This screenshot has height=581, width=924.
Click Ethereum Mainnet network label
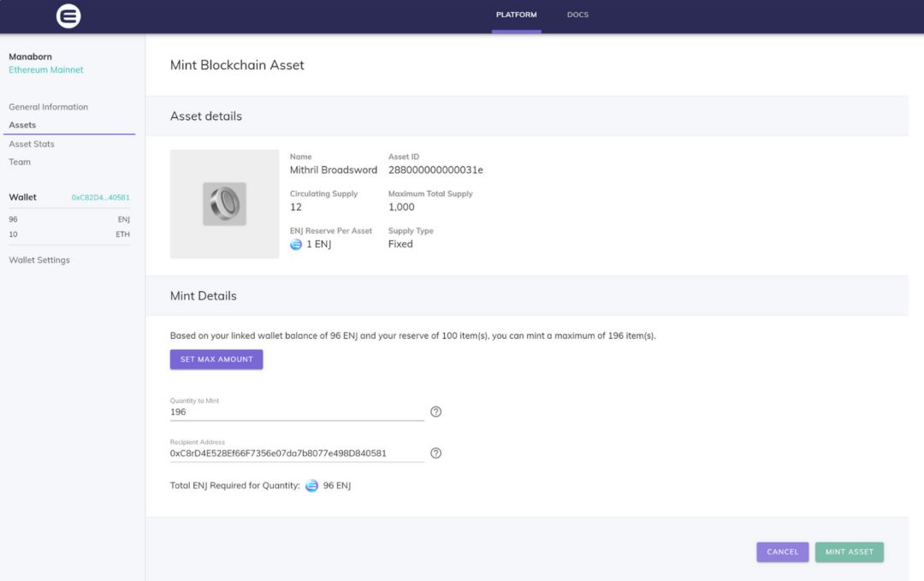coord(46,70)
